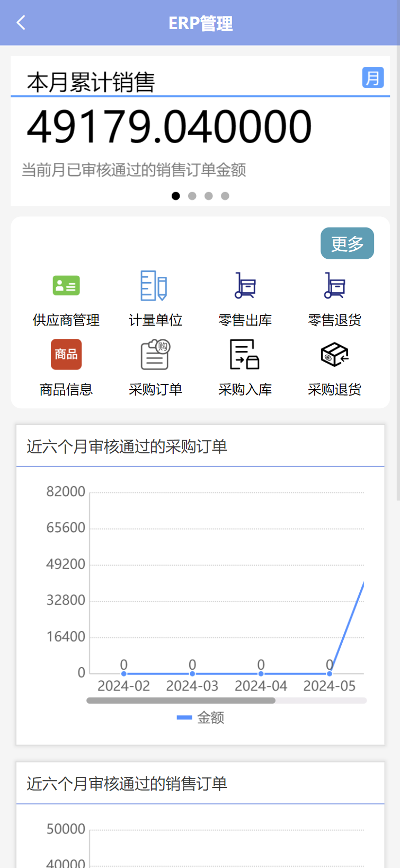Click the 采购入库 label text

(245, 390)
